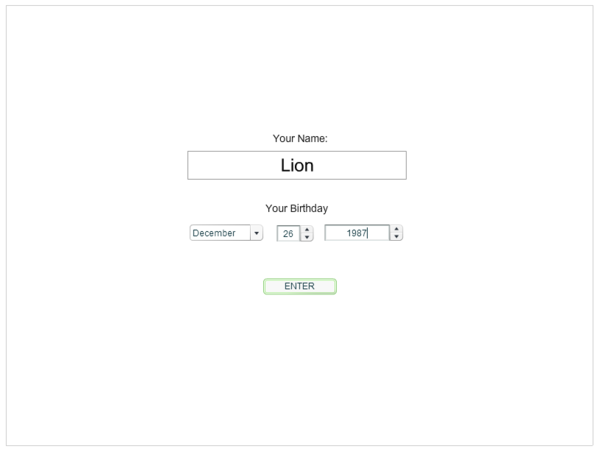The image size is (600, 449).
Task: Place cursor in the birth year box
Action: (356, 233)
